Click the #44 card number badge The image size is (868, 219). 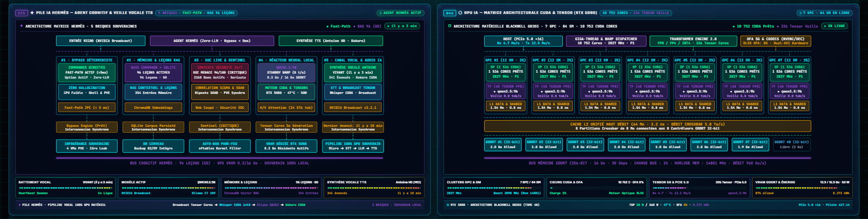click(x=449, y=13)
